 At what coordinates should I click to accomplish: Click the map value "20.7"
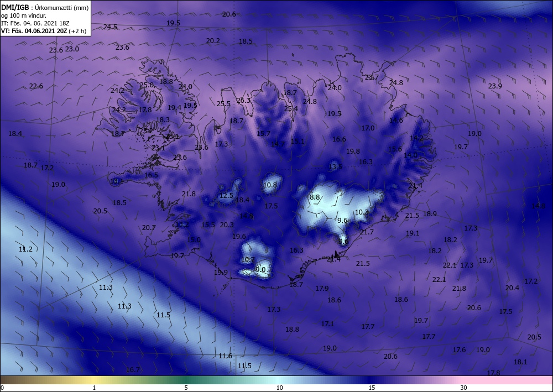(149, 228)
